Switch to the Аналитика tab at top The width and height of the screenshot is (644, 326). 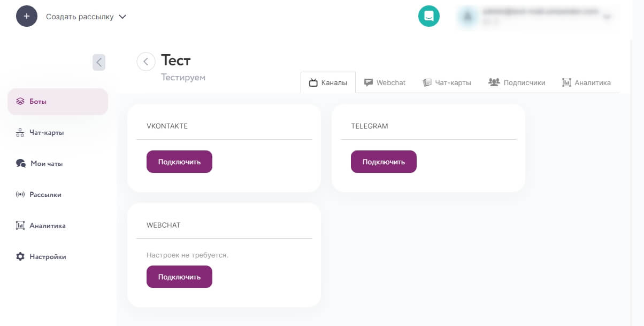[586, 82]
